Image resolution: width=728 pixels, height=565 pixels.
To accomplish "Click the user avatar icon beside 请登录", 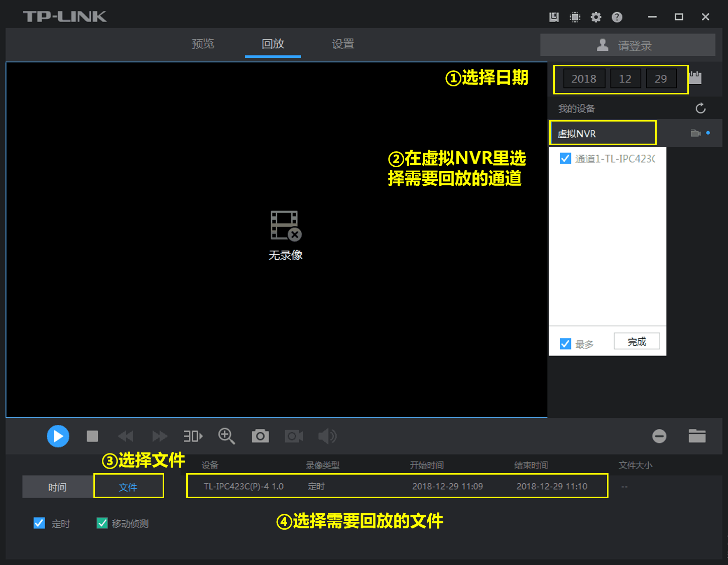I will coord(602,45).
